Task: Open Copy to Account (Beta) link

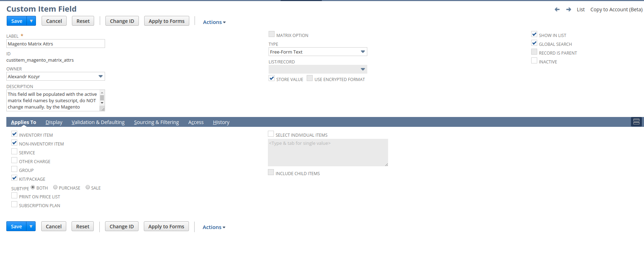Action: click(x=617, y=10)
